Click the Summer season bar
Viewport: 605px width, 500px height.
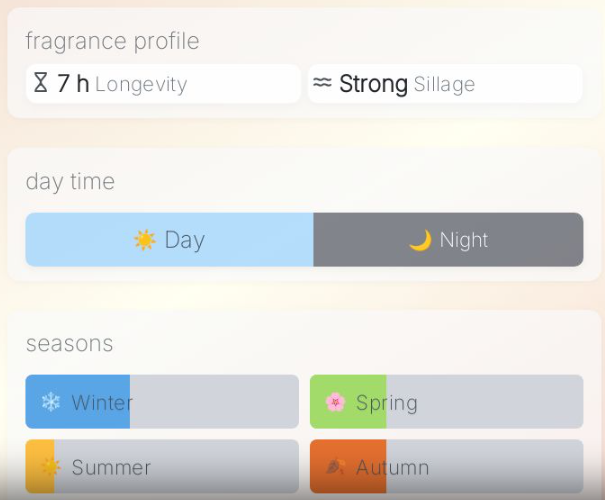[x=162, y=466]
